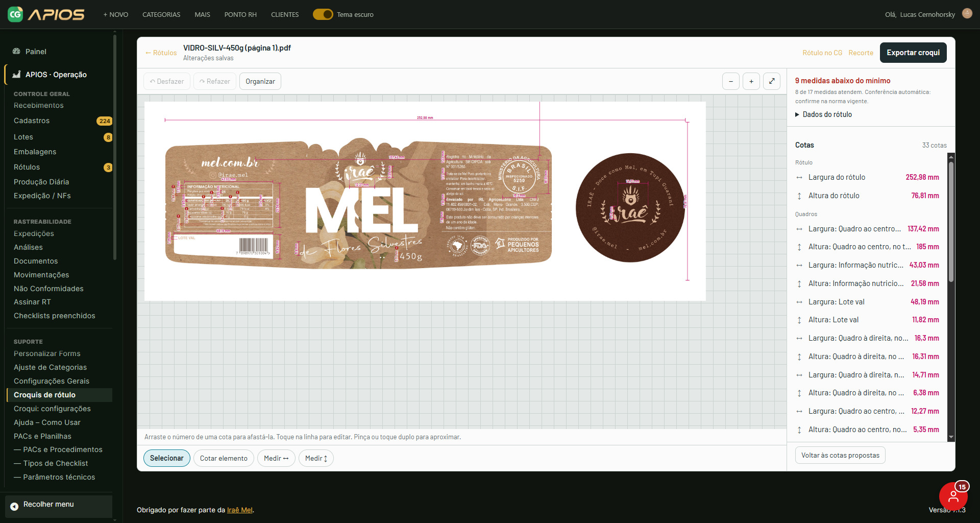This screenshot has height=523, width=980.
Task: Click Recolher menu arrow icon
Action: point(14,506)
